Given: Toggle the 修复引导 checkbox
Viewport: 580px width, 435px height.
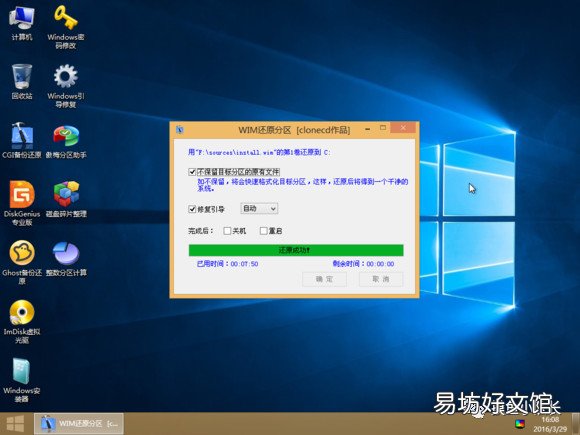Looking at the screenshot, I should [x=192, y=209].
